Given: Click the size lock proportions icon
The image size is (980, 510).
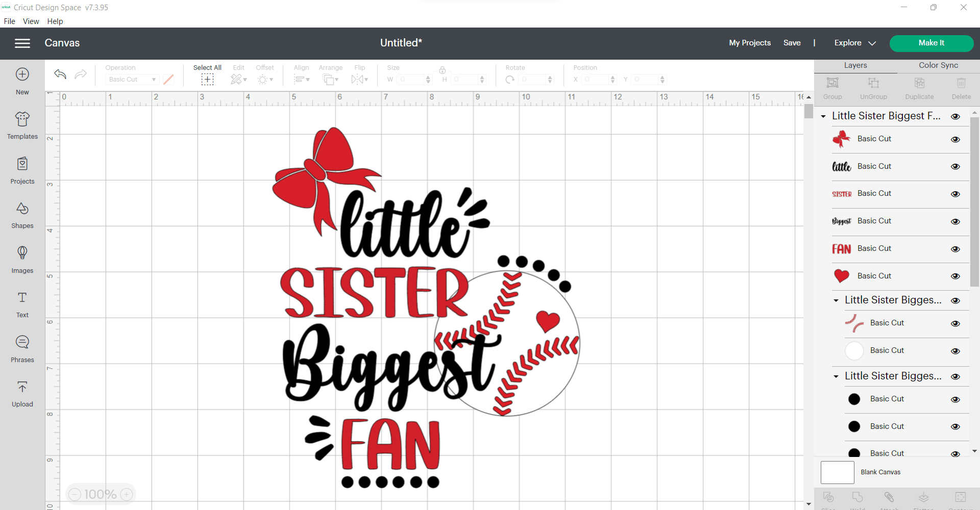Looking at the screenshot, I should pos(443,70).
